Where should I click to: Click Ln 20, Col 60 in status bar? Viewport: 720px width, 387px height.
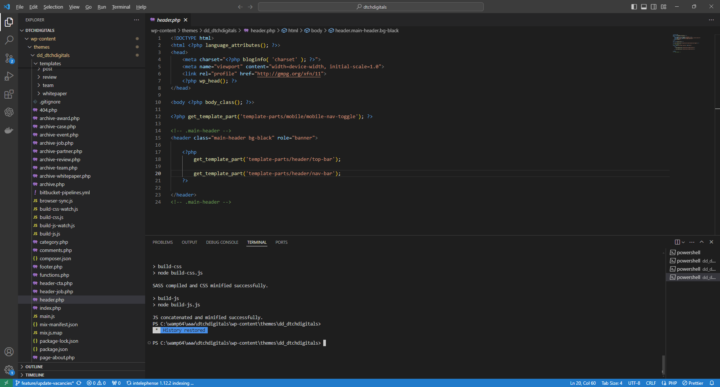[583, 383]
